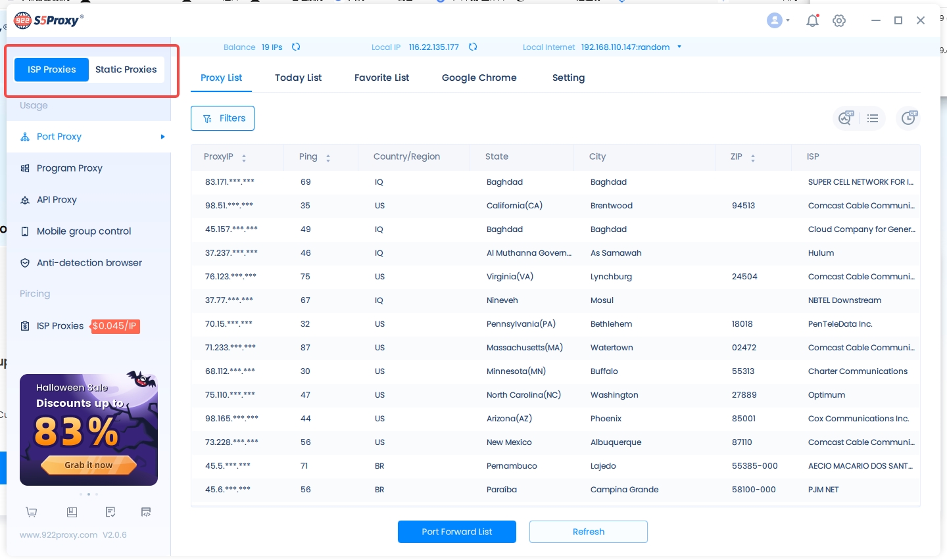Select the first banner carousel dot

coord(81,494)
